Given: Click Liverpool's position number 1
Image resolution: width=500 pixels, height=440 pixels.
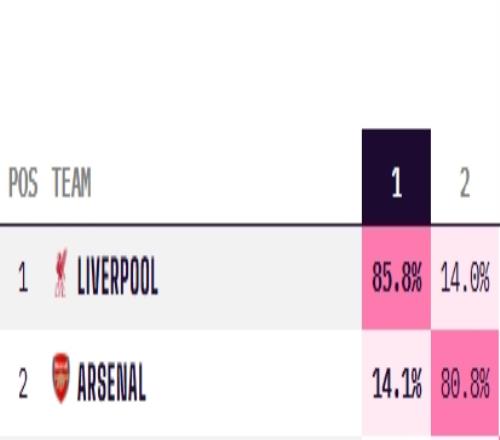Looking at the screenshot, I should point(23,277).
